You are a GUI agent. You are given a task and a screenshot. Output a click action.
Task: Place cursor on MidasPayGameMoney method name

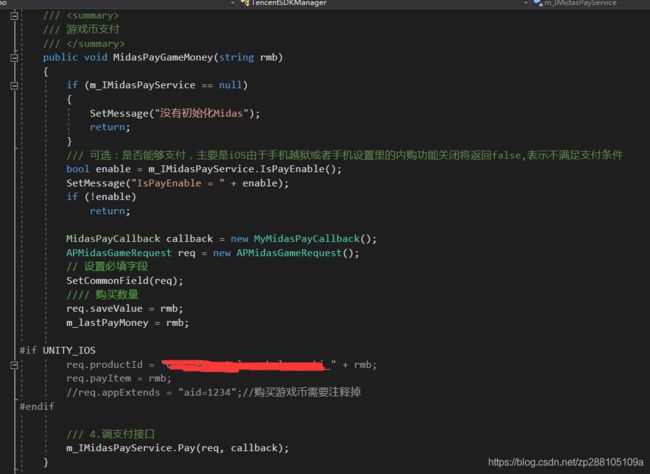tap(154, 58)
